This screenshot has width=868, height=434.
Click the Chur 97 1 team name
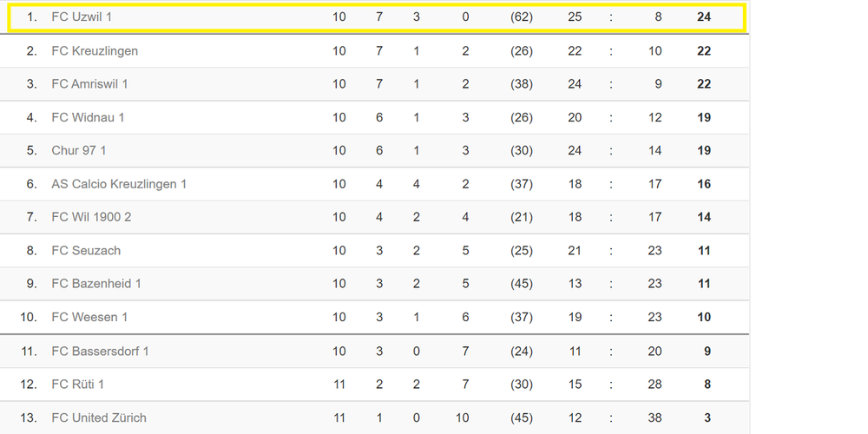(79, 150)
